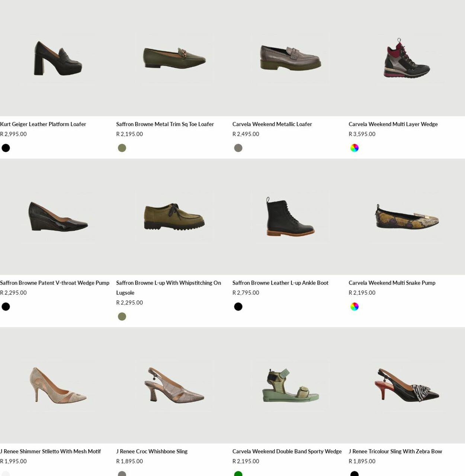Screen dimensions: 465x476
Task: Click Carvela Weekend Metallic Loafer title
Action: coord(272,124)
